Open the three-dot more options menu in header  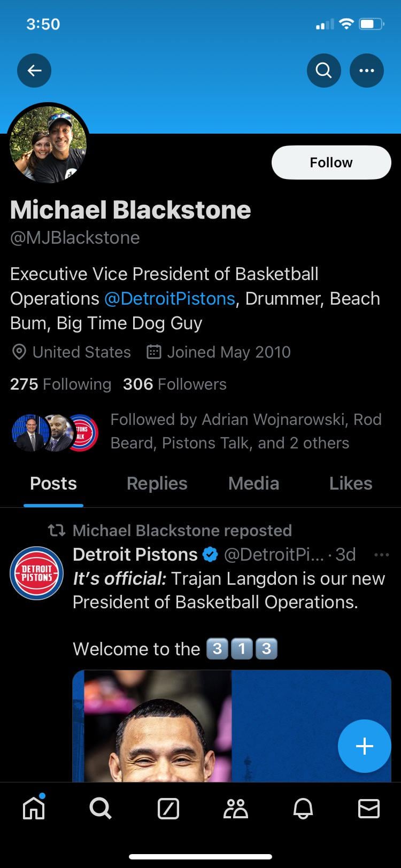(367, 71)
